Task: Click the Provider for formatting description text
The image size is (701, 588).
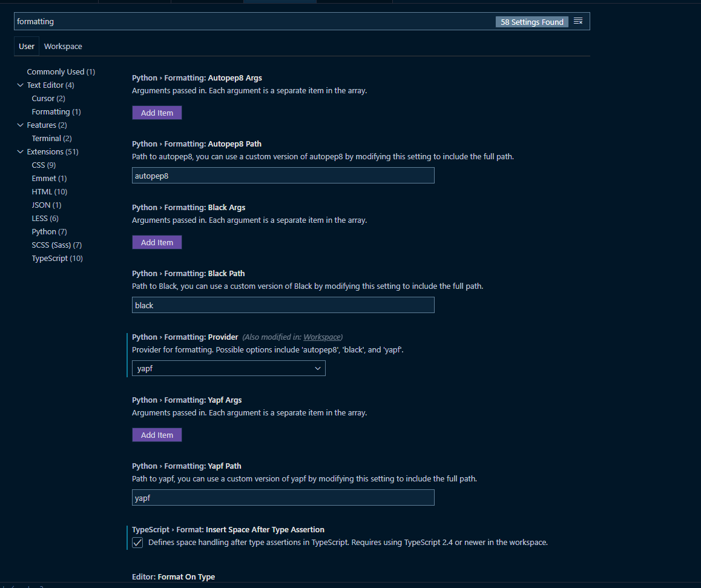Action: 268,349
